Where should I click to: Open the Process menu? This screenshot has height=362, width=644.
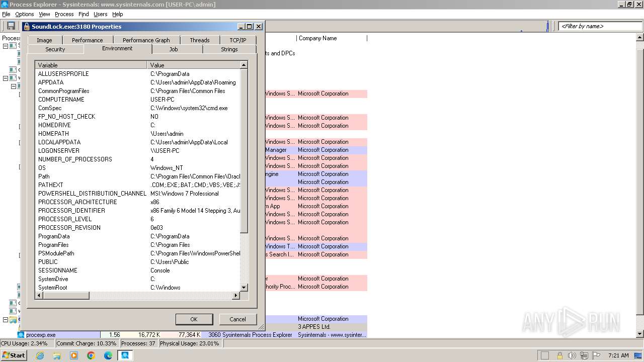tap(64, 14)
